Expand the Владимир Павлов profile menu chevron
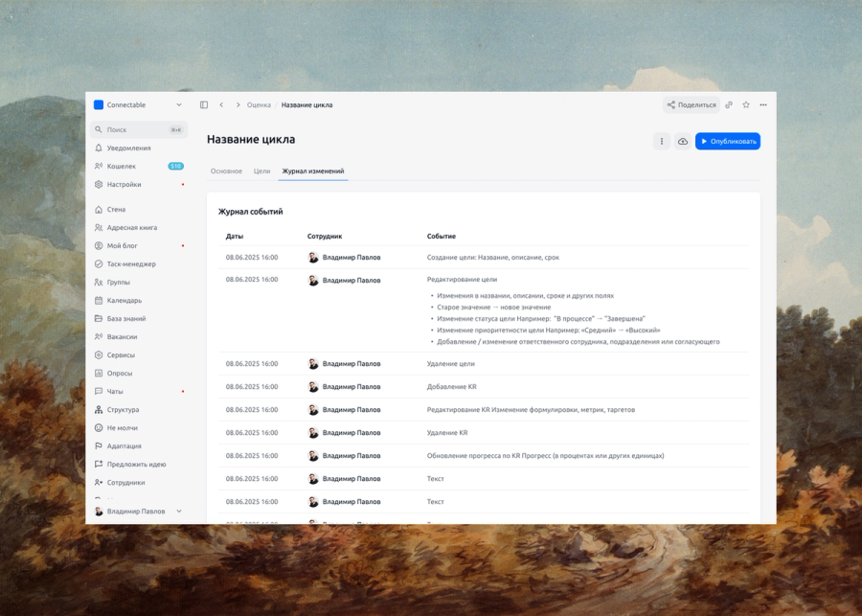Image resolution: width=862 pixels, height=616 pixels. click(179, 511)
